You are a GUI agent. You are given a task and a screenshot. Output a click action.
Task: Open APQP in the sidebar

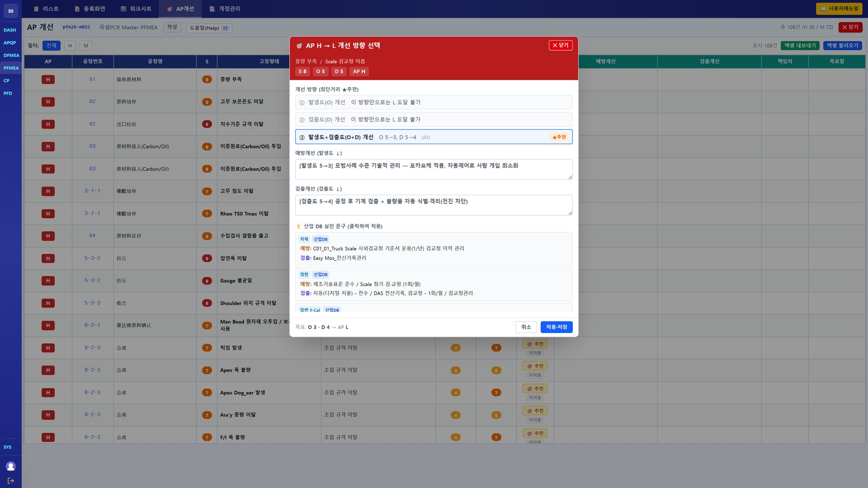(11, 43)
